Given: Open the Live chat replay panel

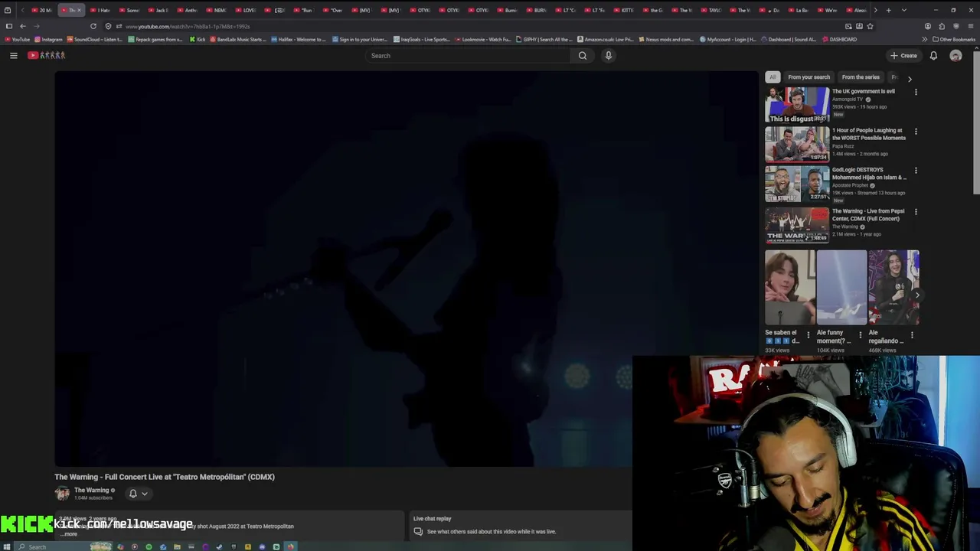Looking at the screenshot, I should (522, 525).
